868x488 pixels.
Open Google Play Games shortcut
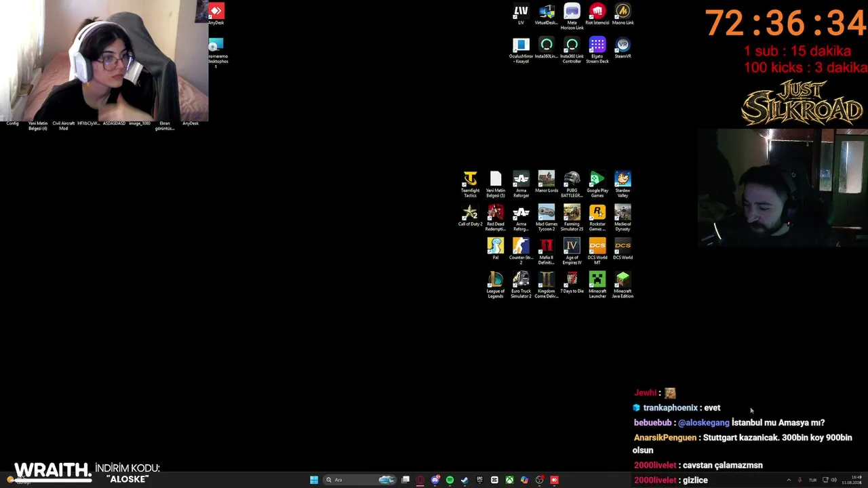pos(597,184)
